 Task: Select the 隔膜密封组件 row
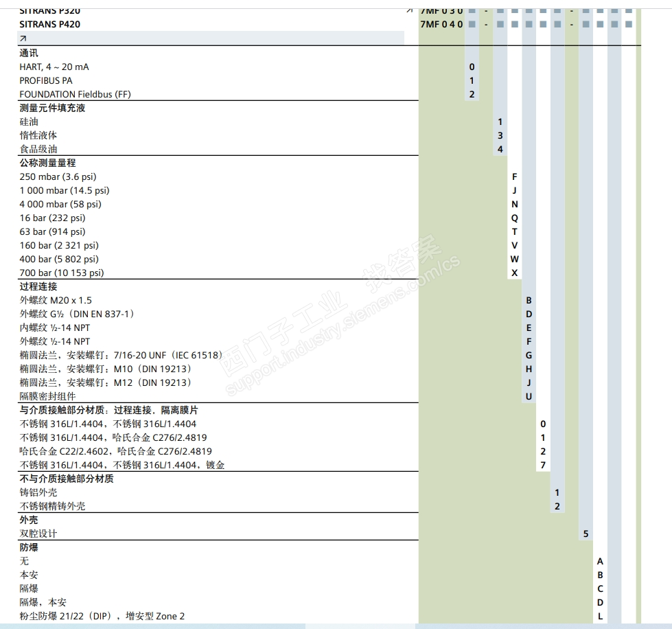[x=47, y=396]
